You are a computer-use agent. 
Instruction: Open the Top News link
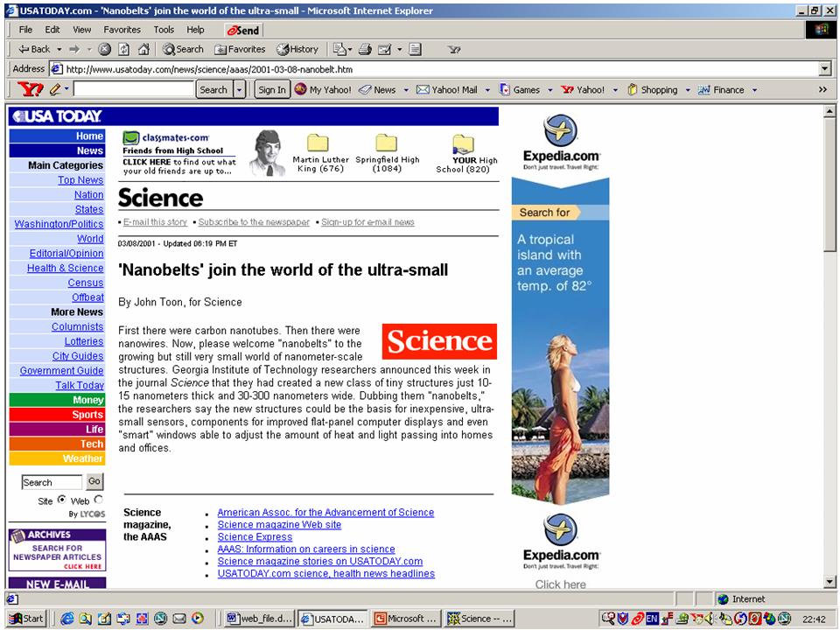pyautogui.click(x=80, y=180)
